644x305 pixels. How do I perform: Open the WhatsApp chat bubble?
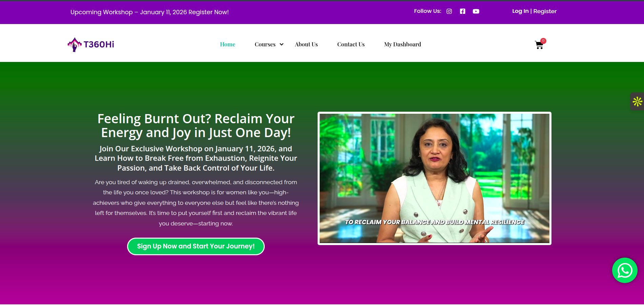[x=625, y=270]
